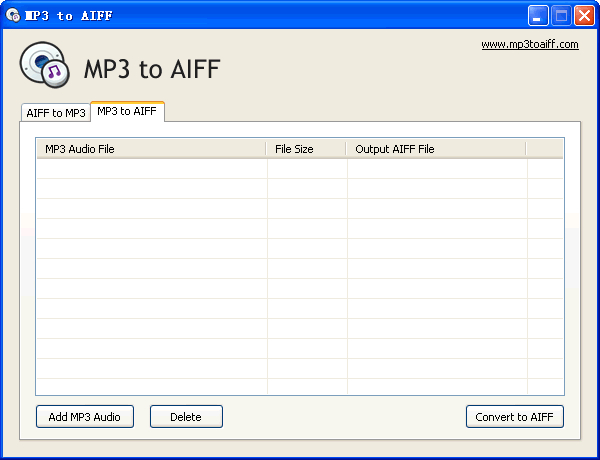
Task: Select the first empty row in file list
Action: pyautogui.click(x=300, y=169)
